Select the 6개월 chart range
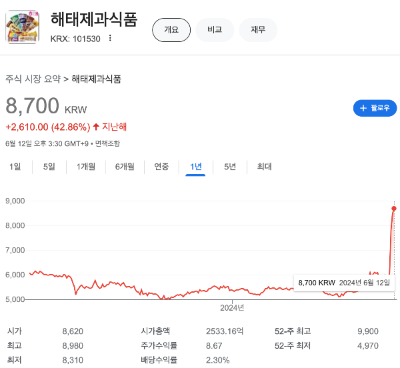The width and height of the screenshot is (400, 368). tap(125, 166)
